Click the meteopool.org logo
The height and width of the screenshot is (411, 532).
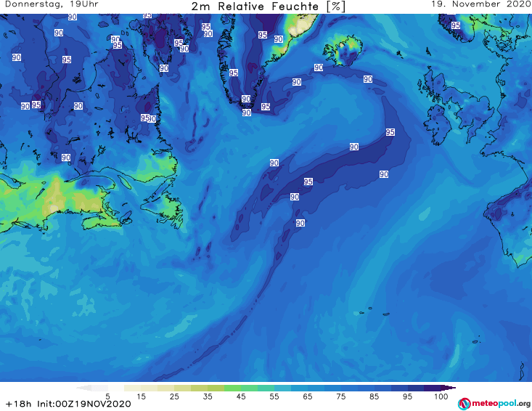point(494,404)
